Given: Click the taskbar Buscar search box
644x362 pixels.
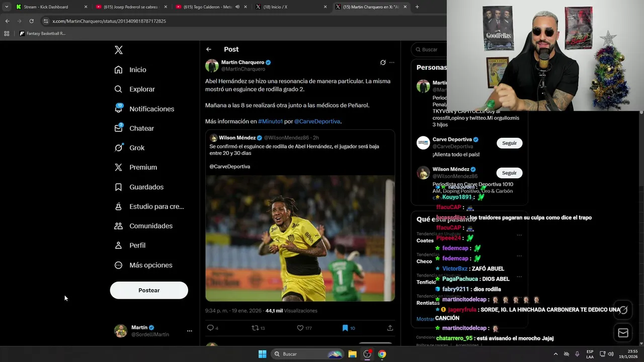Looking at the screenshot, I should tap(307, 354).
